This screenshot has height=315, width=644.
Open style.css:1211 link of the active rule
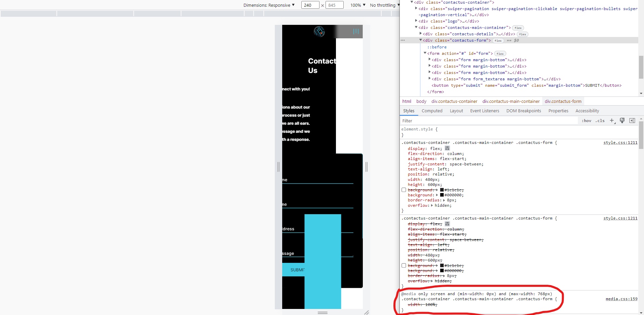coord(620,143)
